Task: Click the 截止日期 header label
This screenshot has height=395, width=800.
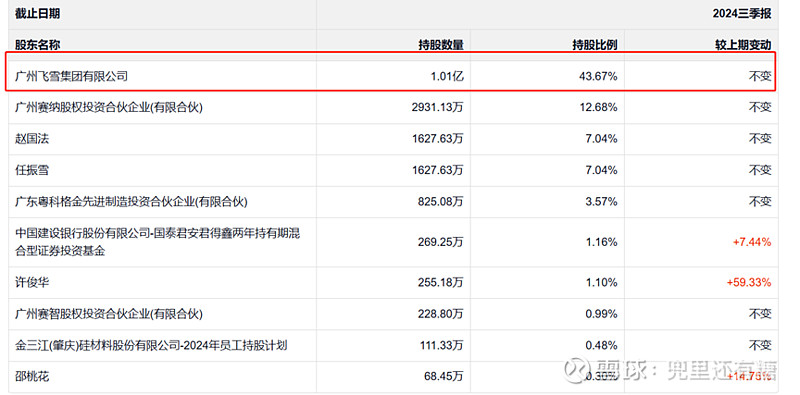Action: [x=37, y=14]
